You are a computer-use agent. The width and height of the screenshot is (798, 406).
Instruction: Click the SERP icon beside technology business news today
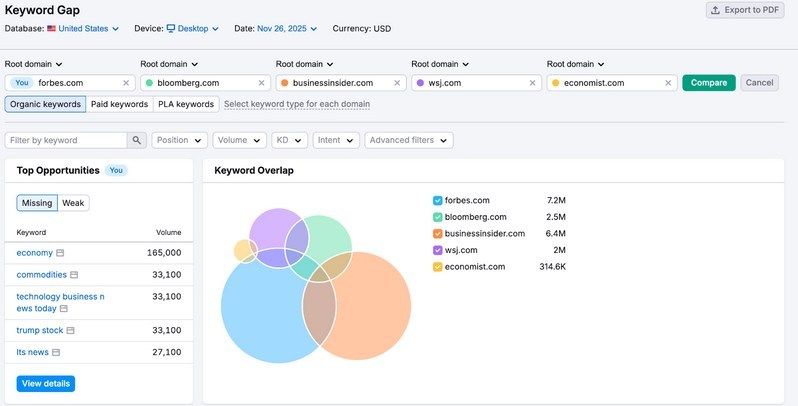(64, 309)
